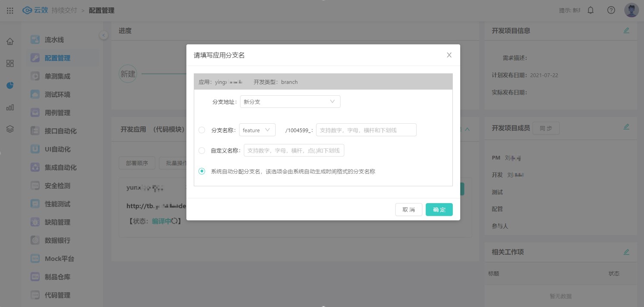Image resolution: width=644 pixels, height=307 pixels.
Task: Click the 新建 progress step circle
Action: click(x=128, y=74)
